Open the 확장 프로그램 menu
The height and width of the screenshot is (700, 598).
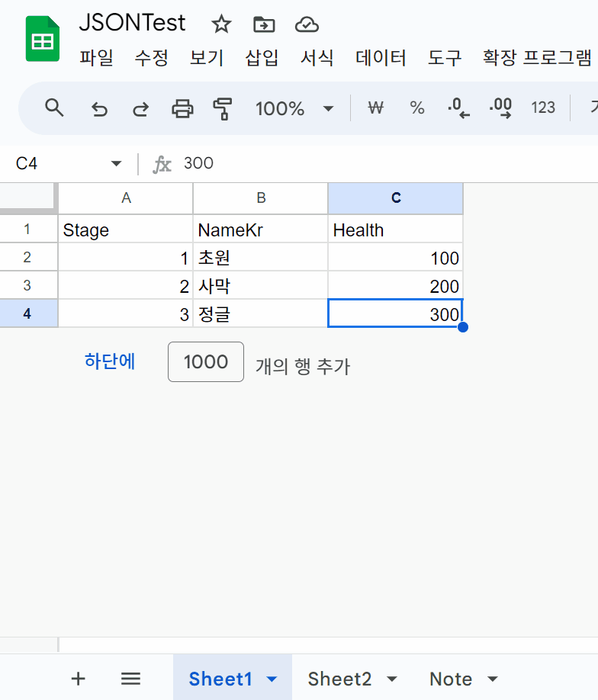(x=537, y=58)
